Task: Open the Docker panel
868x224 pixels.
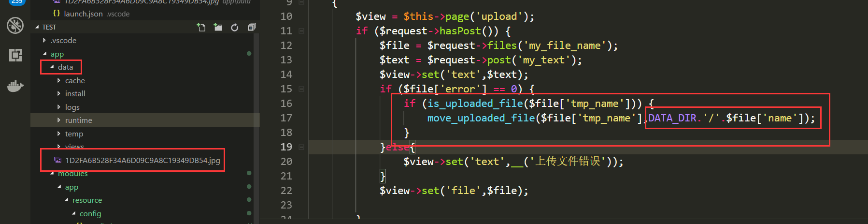Action: point(15,86)
